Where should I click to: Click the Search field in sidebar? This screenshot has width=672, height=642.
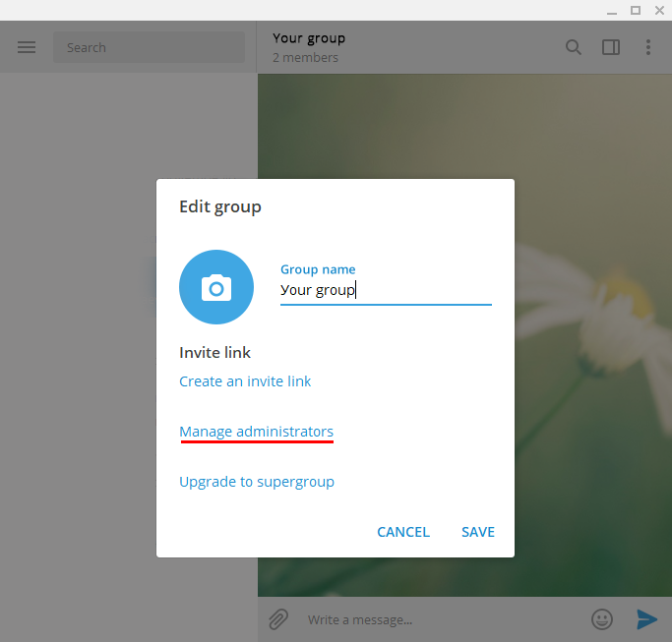[150, 47]
